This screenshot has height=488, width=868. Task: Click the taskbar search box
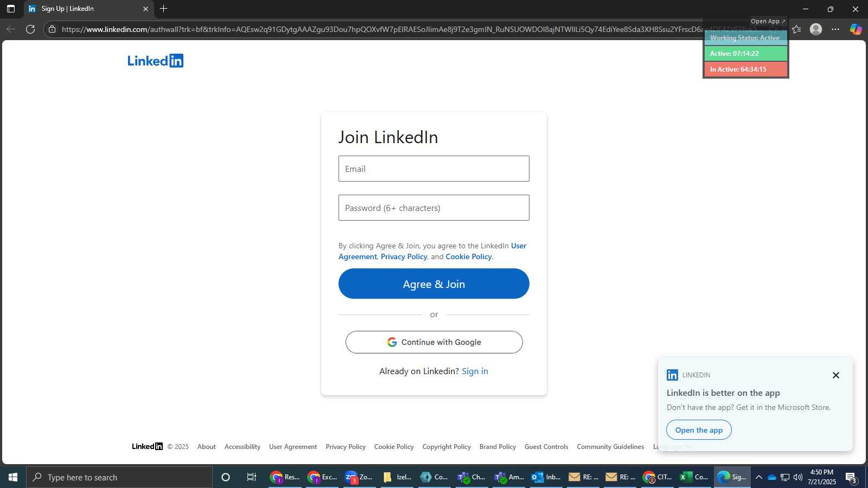tap(119, 477)
